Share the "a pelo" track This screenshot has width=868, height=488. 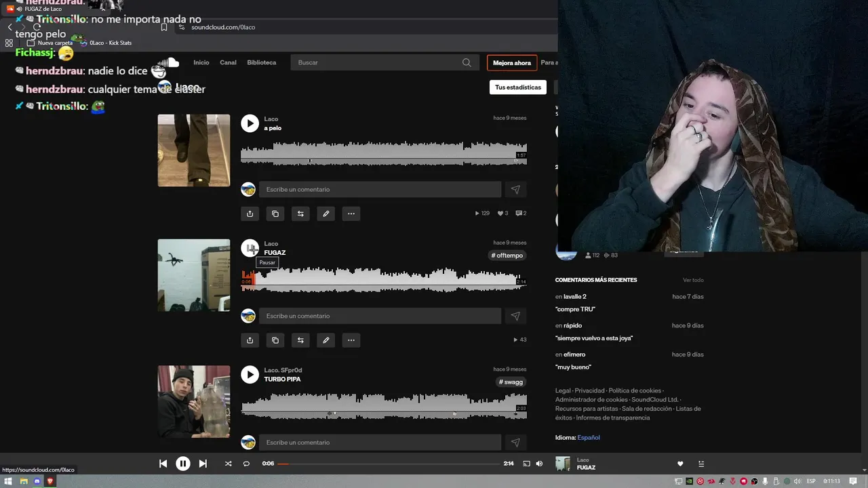[x=250, y=213]
